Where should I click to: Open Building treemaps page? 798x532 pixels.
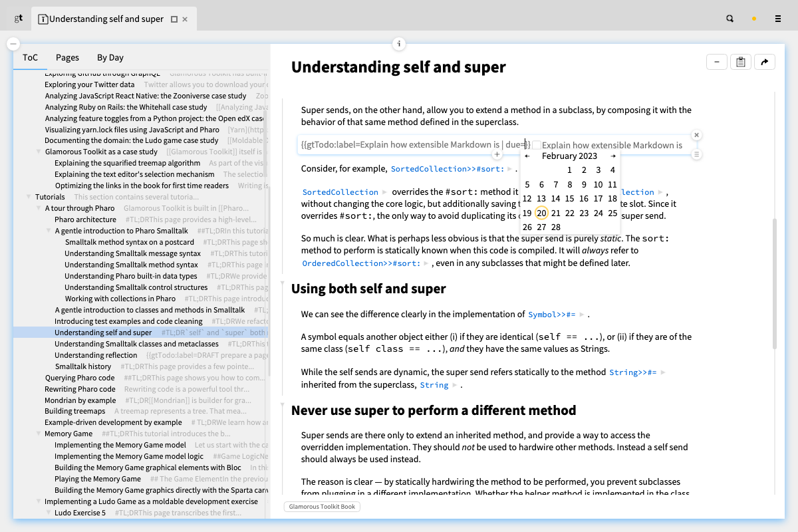(x=75, y=411)
